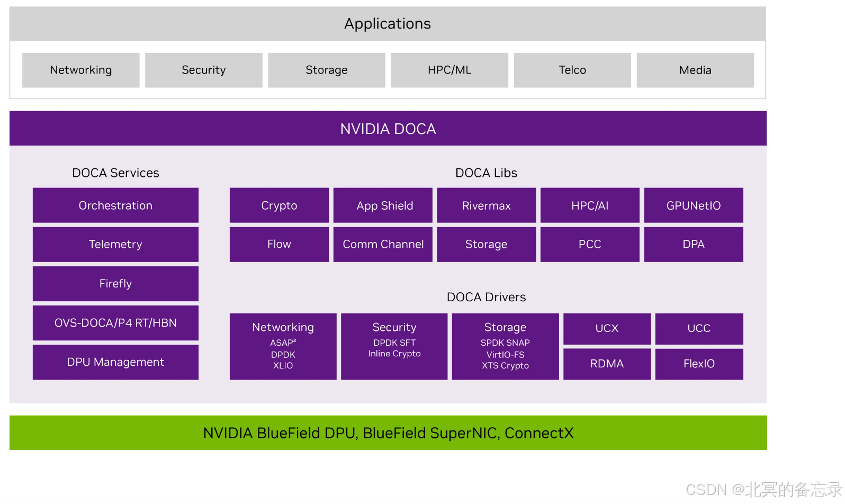Click the DOCA Drivers heading

(486, 297)
